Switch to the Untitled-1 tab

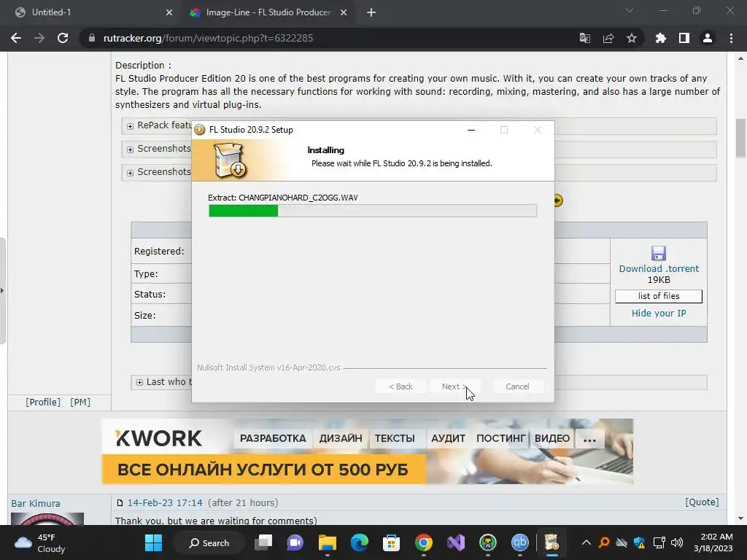90,12
